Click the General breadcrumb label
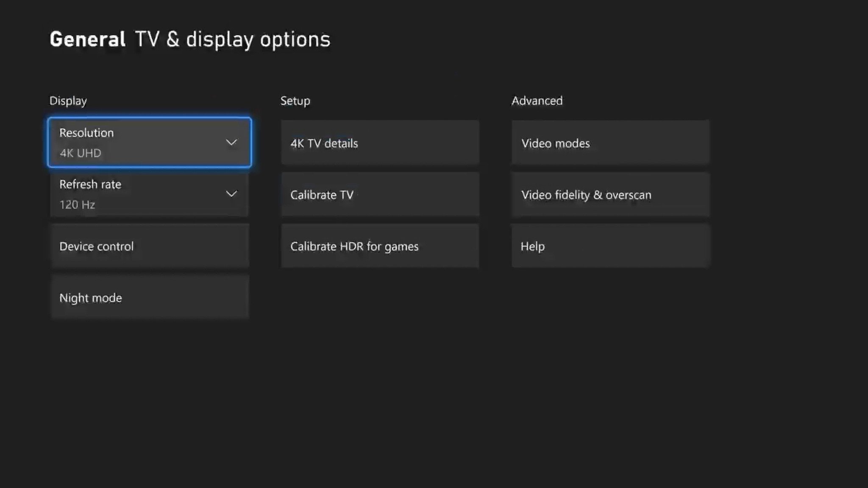The width and height of the screenshot is (868, 488). (87, 39)
